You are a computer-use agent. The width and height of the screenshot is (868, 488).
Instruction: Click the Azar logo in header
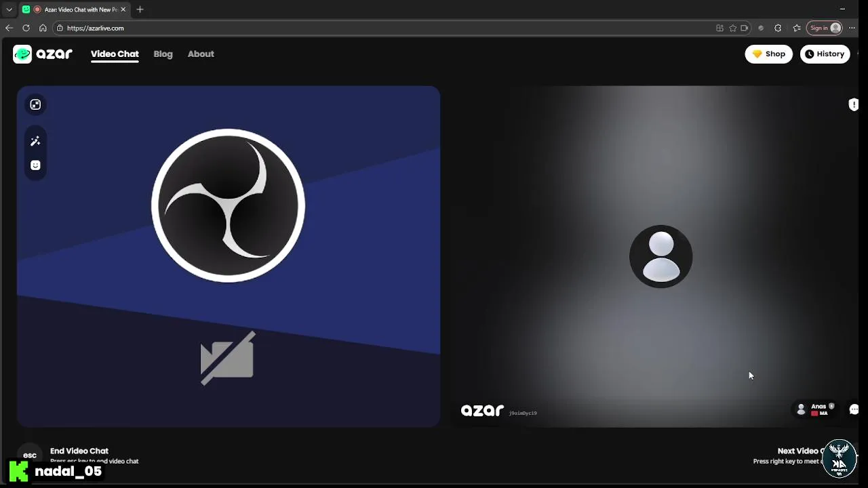pyautogui.click(x=43, y=54)
